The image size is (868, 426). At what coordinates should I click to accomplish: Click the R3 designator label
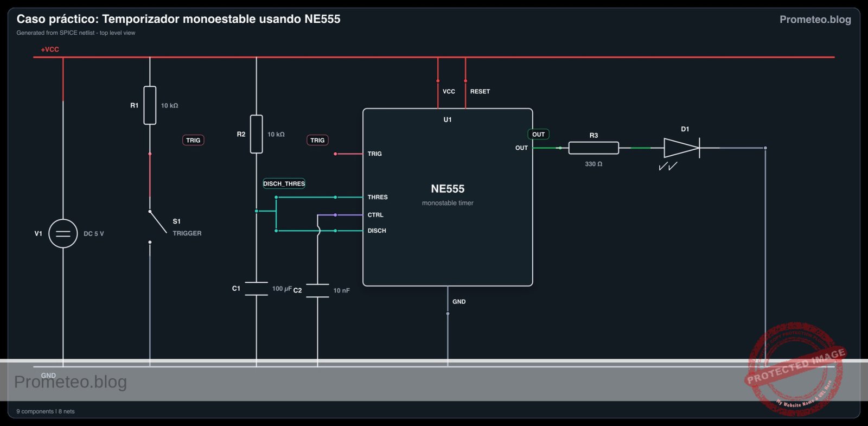click(x=593, y=136)
